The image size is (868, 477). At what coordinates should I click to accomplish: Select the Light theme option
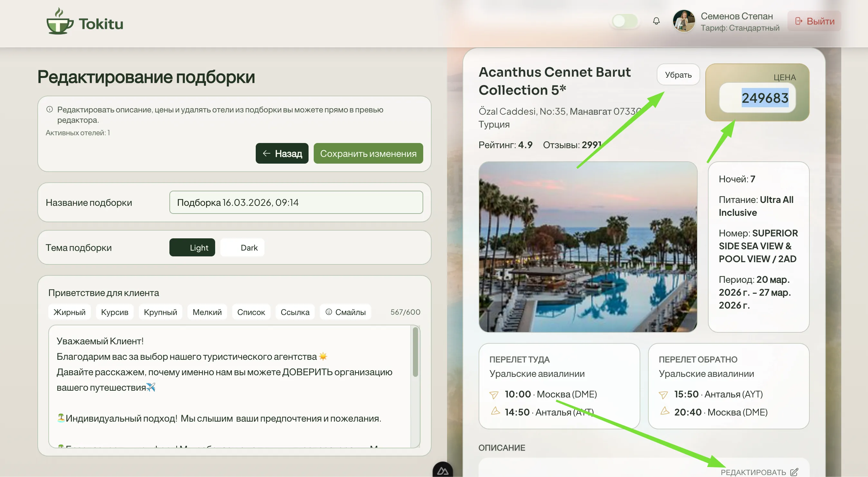pos(192,248)
